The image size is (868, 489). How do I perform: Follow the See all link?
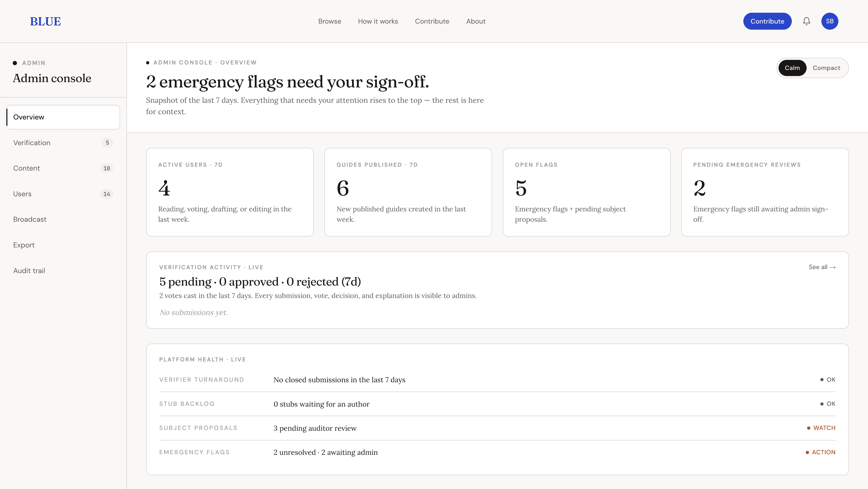click(822, 267)
